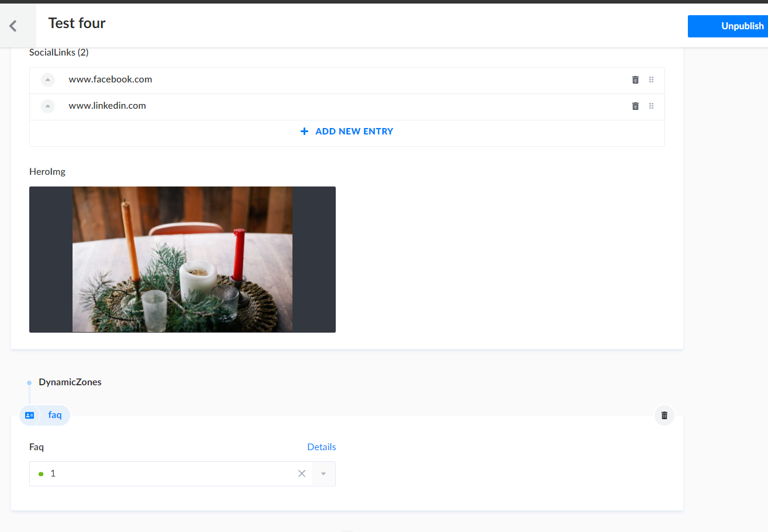Open the Faq relation dropdown arrow
The width and height of the screenshot is (768, 532).
[323, 474]
